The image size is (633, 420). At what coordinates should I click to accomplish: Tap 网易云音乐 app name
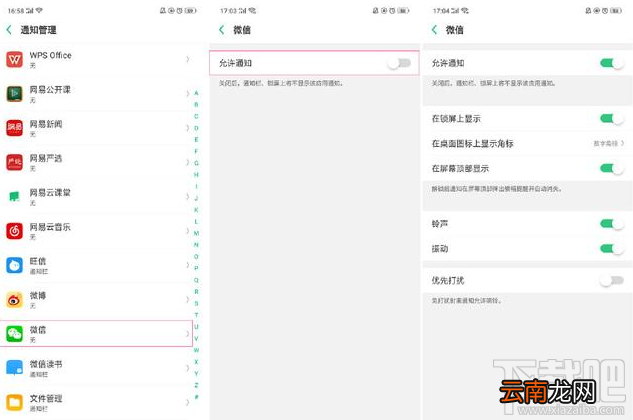(50, 227)
